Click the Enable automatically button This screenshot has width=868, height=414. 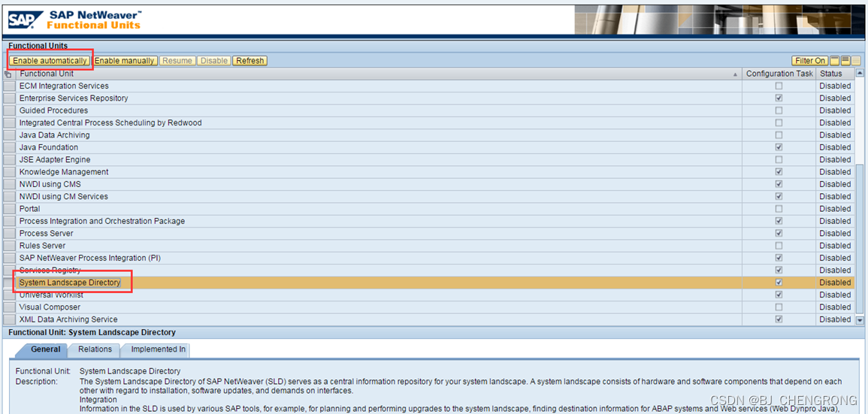(x=50, y=61)
